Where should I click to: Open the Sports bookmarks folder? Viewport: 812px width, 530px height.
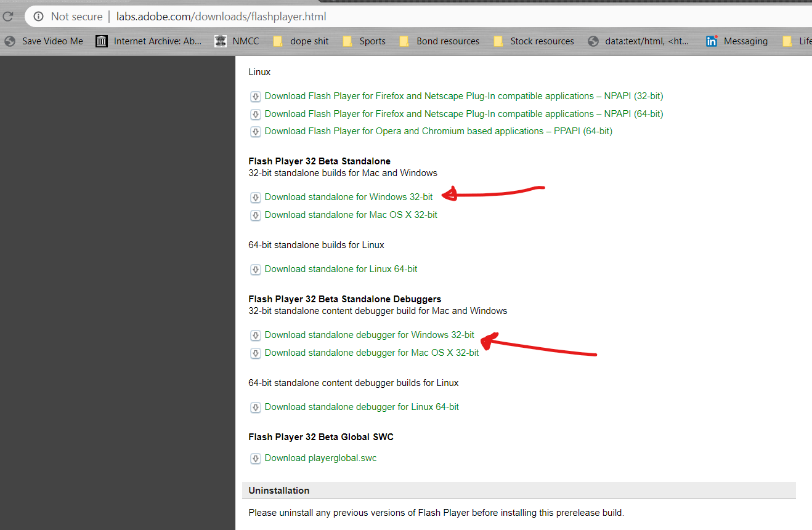364,41
